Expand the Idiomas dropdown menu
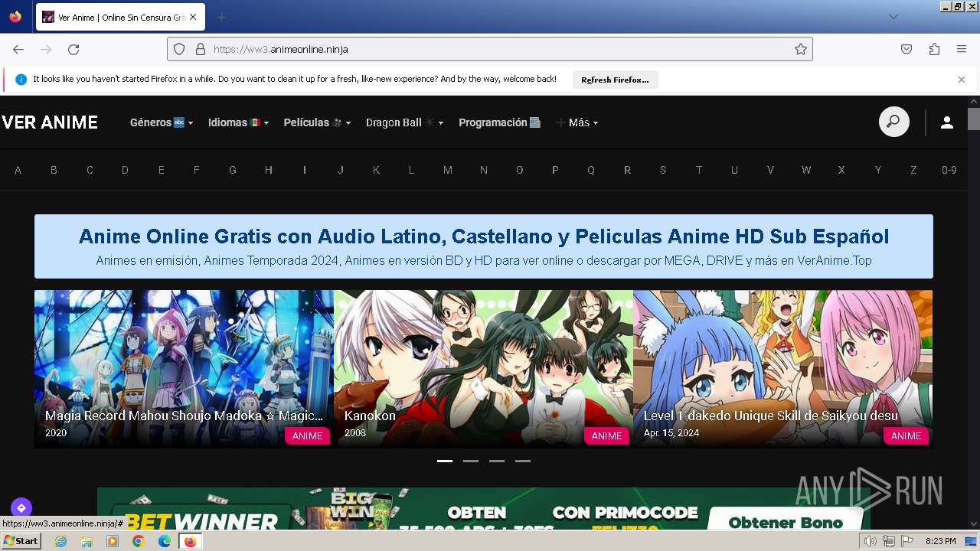The width and height of the screenshot is (980, 551). [x=239, y=122]
